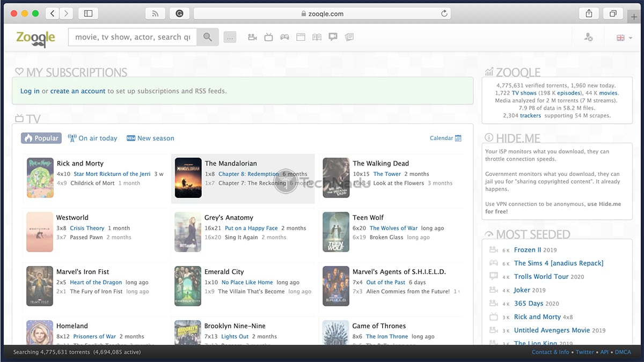
Task: Open books category icon in header
Action: [x=317, y=37]
